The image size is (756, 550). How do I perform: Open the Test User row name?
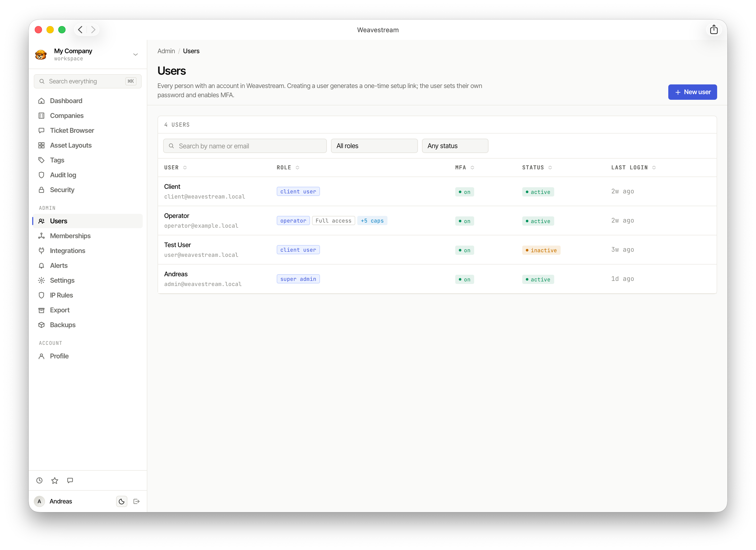click(x=177, y=245)
